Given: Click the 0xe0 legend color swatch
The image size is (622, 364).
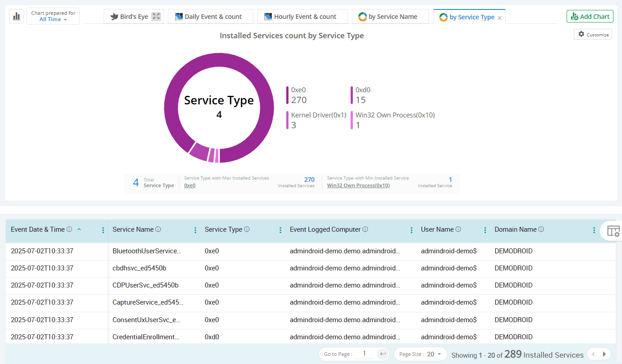Looking at the screenshot, I should (x=288, y=95).
